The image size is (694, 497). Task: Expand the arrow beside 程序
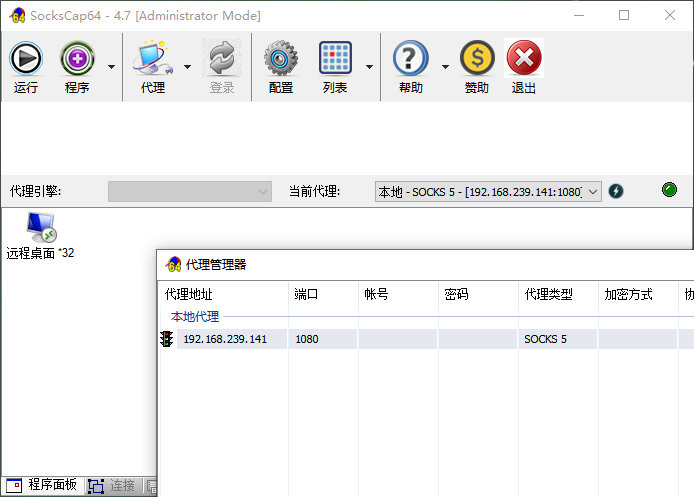(112, 67)
